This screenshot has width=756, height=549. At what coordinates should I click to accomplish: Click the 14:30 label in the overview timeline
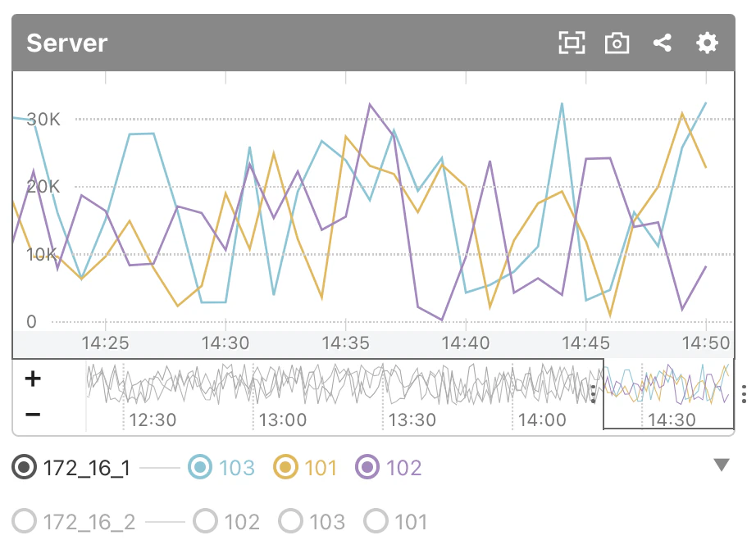(x=672, y=420)
